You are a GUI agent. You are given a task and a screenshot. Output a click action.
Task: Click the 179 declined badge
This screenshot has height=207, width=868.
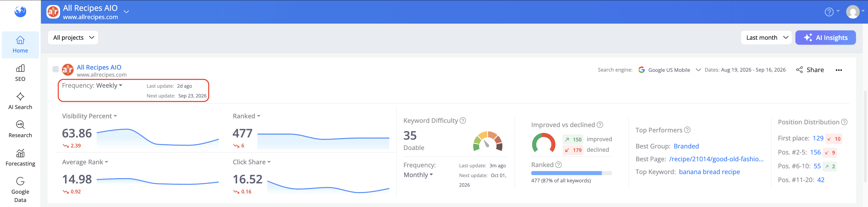[x=573, y=150]
